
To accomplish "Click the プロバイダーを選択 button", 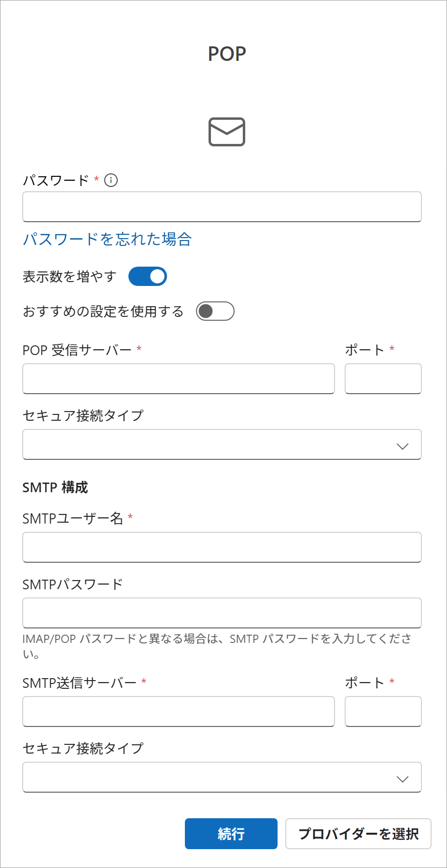I will pyautogui.click(x=358, y=834).
